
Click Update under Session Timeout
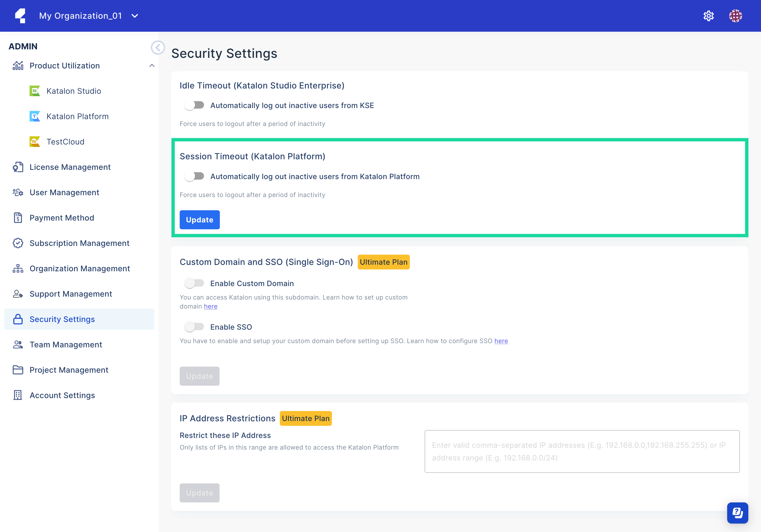click(x=199, y=220)
